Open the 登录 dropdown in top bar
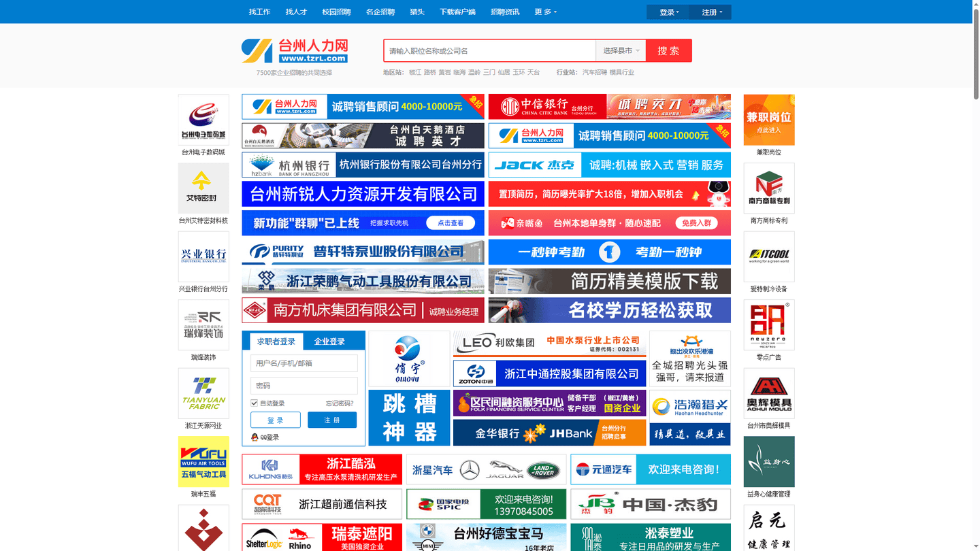980x551 pixels. click(669, 12)
